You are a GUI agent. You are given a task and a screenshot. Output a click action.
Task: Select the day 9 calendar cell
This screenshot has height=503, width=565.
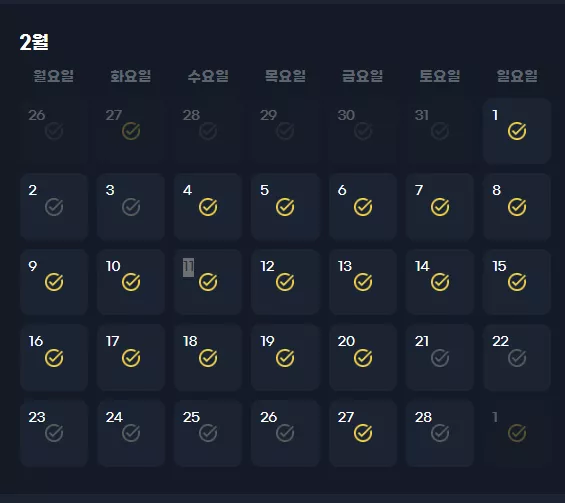coord(54,282)
